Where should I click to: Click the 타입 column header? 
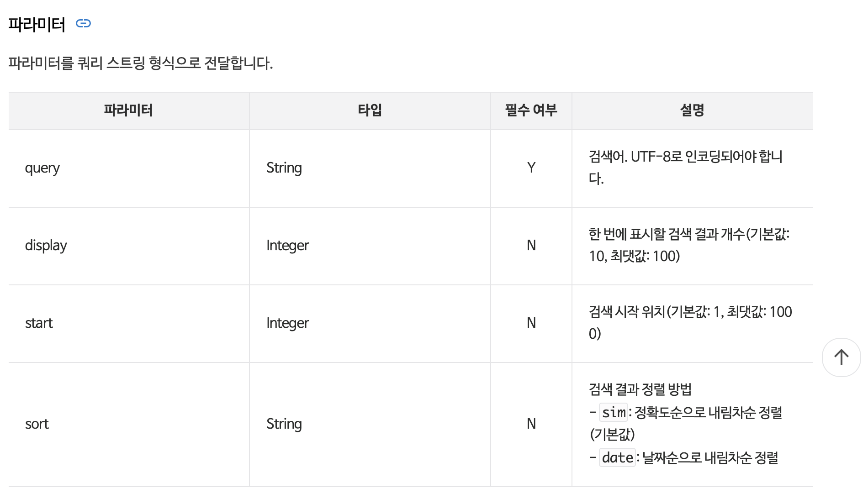(x=370, y=110)
